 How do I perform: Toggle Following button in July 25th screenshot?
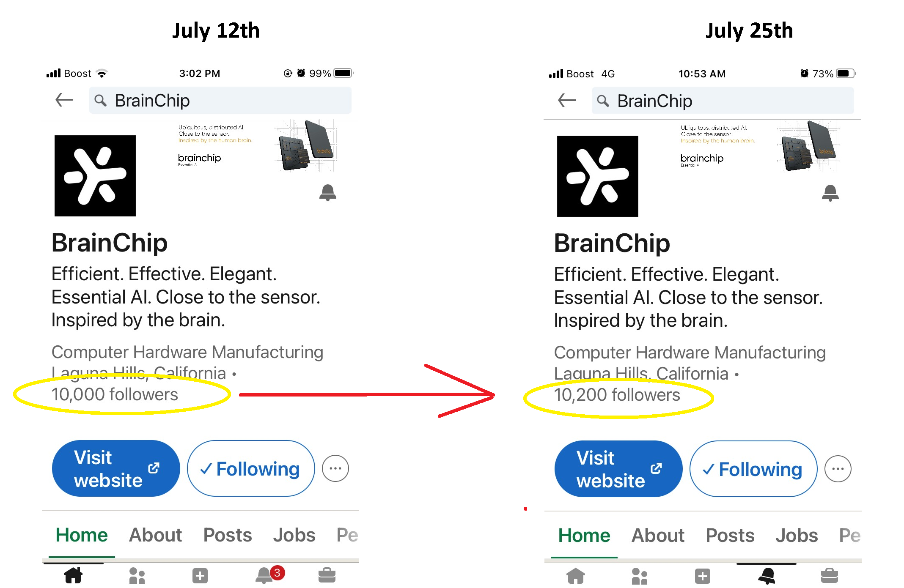coord(753,469)
